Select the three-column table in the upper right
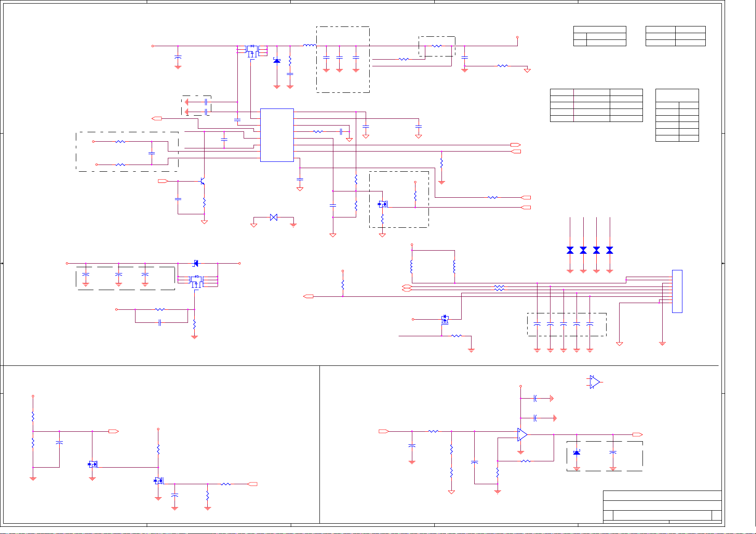This screenshot has height=534, width=756. point(596,105)
